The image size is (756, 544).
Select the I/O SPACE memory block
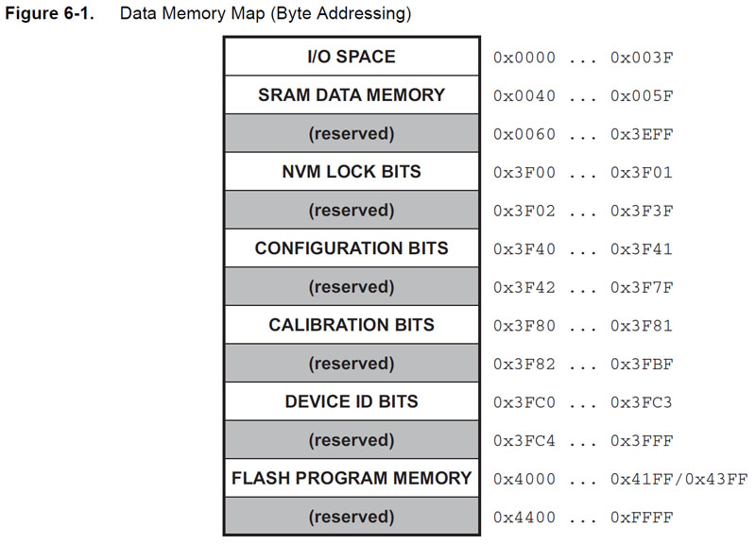(352, 57)
